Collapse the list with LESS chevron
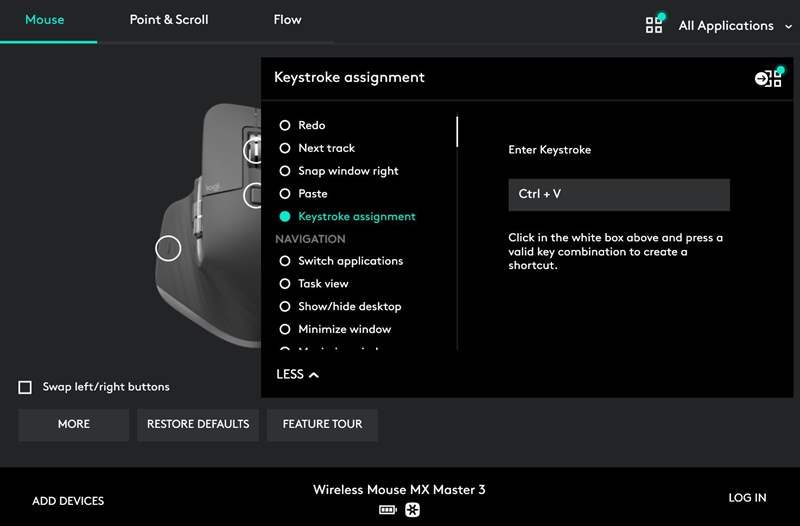 tap(297, 374)
